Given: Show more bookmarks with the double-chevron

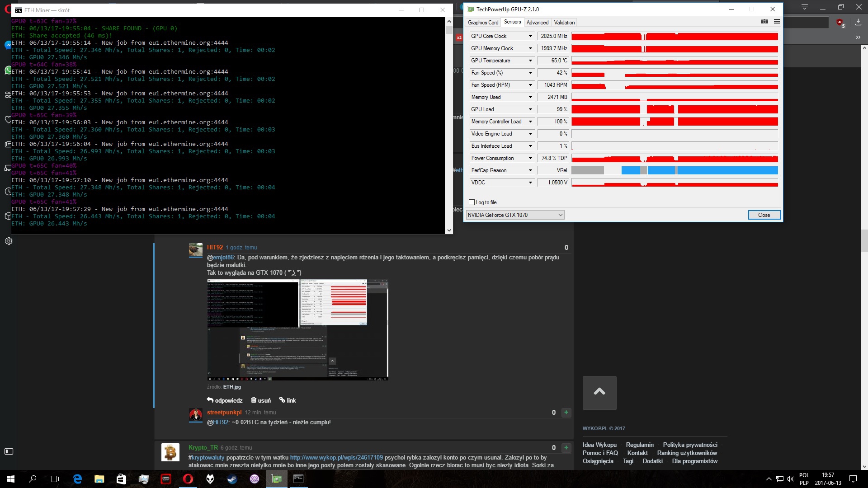Looking at the screenshot, I should tap(858, 38).
